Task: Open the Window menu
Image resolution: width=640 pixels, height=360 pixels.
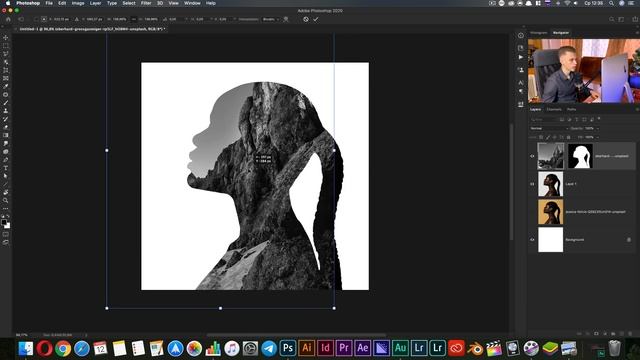Action: pyautogui.click(x=192, y=3)
